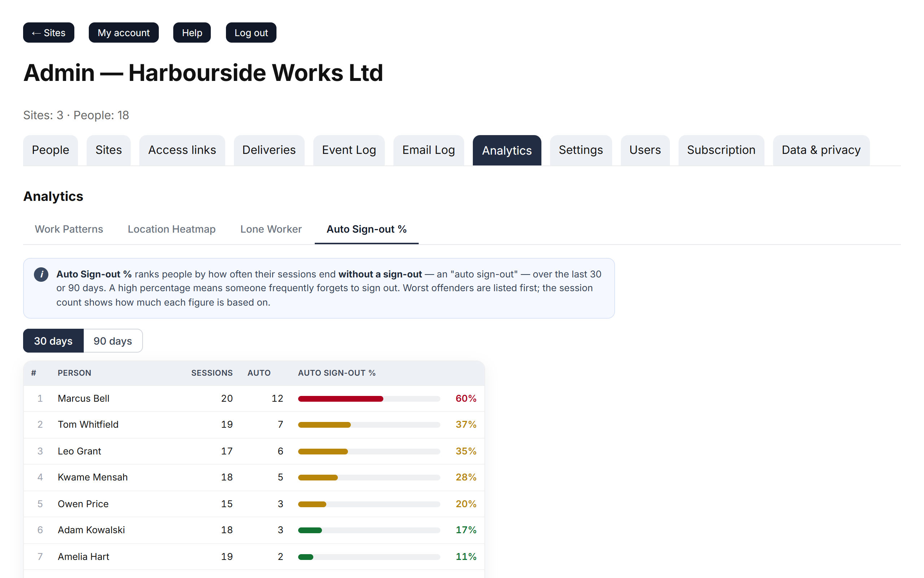The height and width of the screenshot is (578, 924).
Task: Click the 11% value for Amelia Hart
Action: pyautogui.click(x=466, y=557)
